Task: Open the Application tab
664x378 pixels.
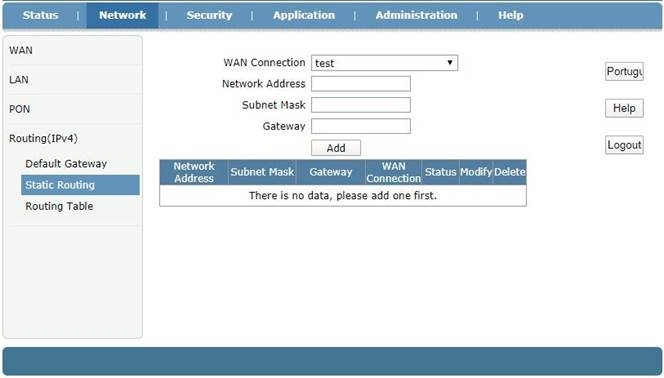Action: point(304,15)
